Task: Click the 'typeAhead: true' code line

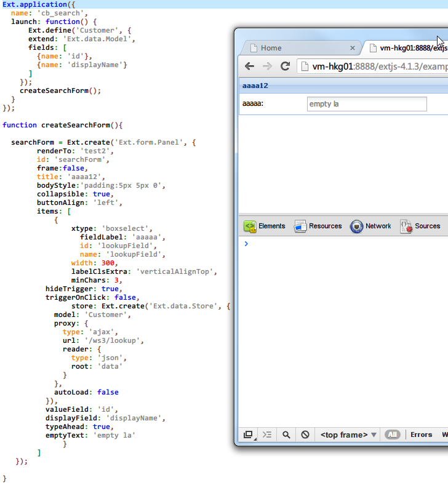Action: tap(79, 427)
